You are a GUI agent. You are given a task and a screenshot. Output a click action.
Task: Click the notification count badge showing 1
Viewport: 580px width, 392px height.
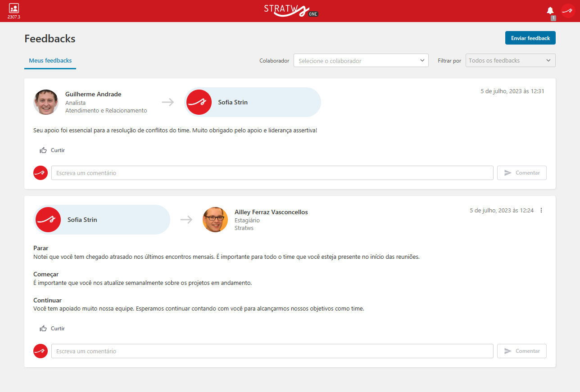(x=553, y=18)
